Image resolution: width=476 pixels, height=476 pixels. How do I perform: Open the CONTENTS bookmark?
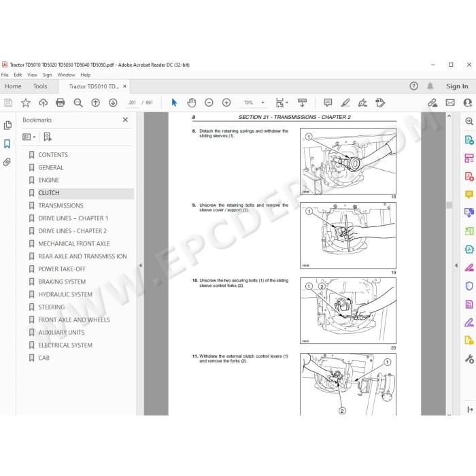[x=53, y=155]
